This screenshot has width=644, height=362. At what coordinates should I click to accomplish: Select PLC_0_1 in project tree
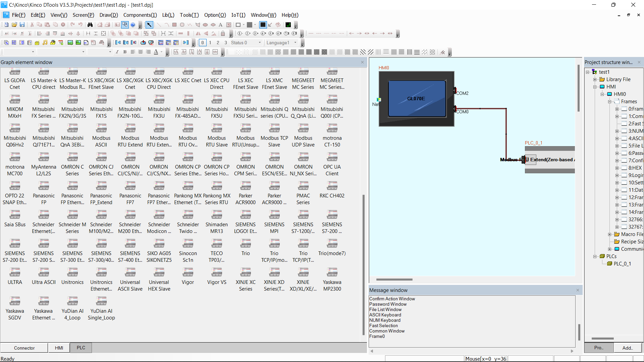tap(622, 264)
